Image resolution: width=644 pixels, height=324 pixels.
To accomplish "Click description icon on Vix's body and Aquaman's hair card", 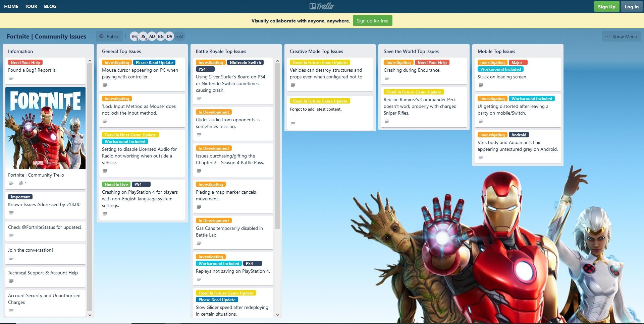I will pyautogui.click(x=481, y=157).
